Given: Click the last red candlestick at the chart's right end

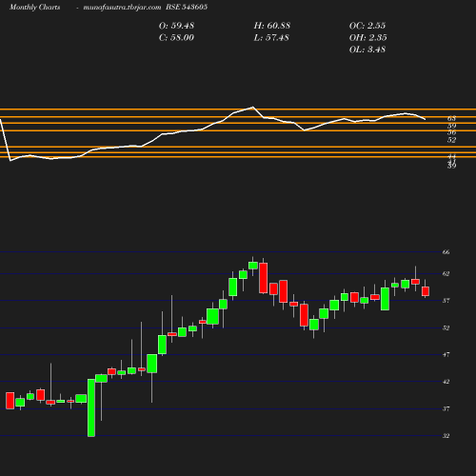Looking at the screenshot, I should point(426,291).
